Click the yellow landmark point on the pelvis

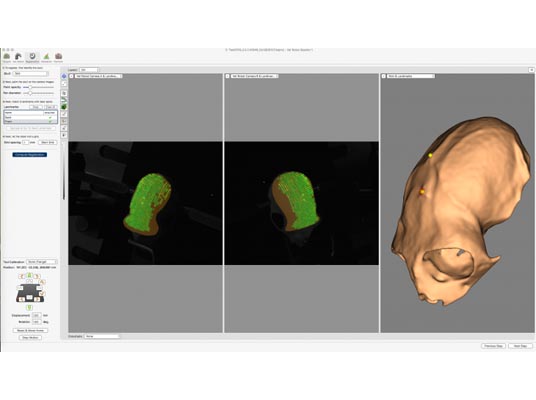(430, 155)
